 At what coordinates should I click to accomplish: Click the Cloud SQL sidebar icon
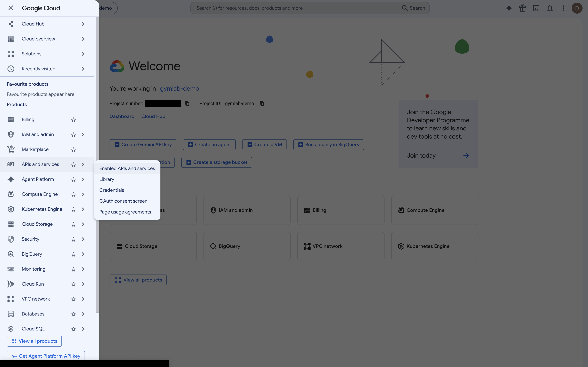pos(11,329)
